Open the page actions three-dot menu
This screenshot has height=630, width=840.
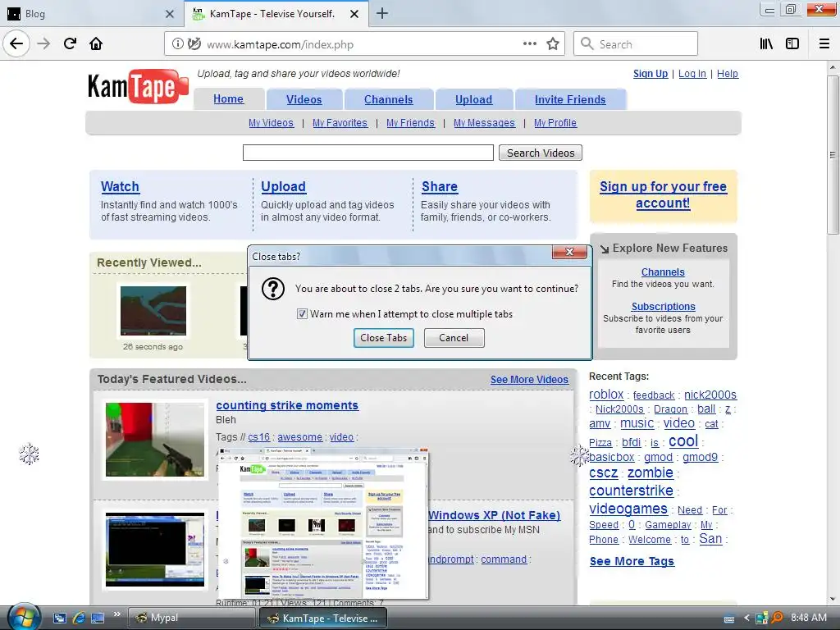(529, 44)
